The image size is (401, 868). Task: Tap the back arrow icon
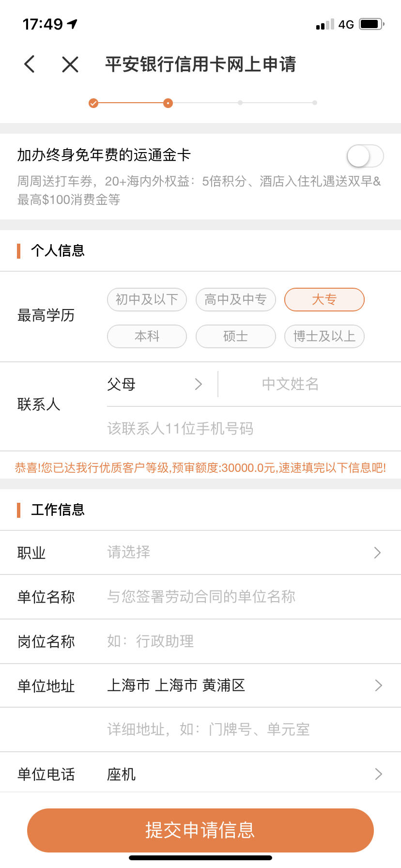pos(30,64)
